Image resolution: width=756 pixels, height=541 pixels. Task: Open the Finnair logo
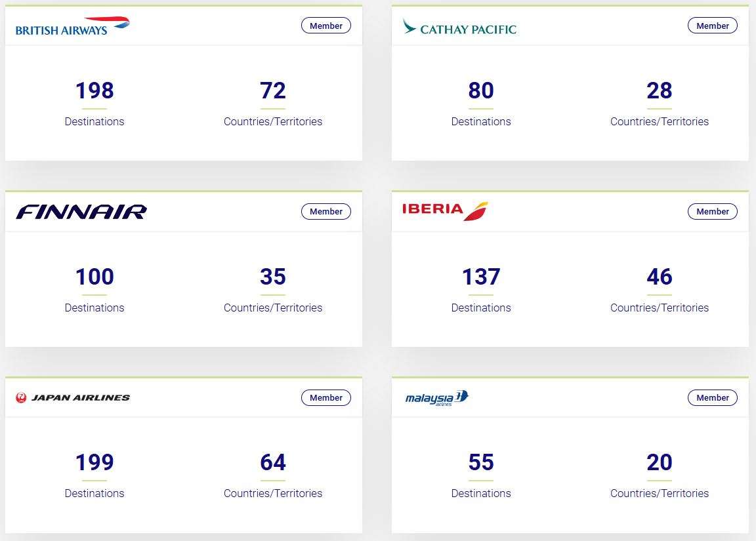(81, 212)
